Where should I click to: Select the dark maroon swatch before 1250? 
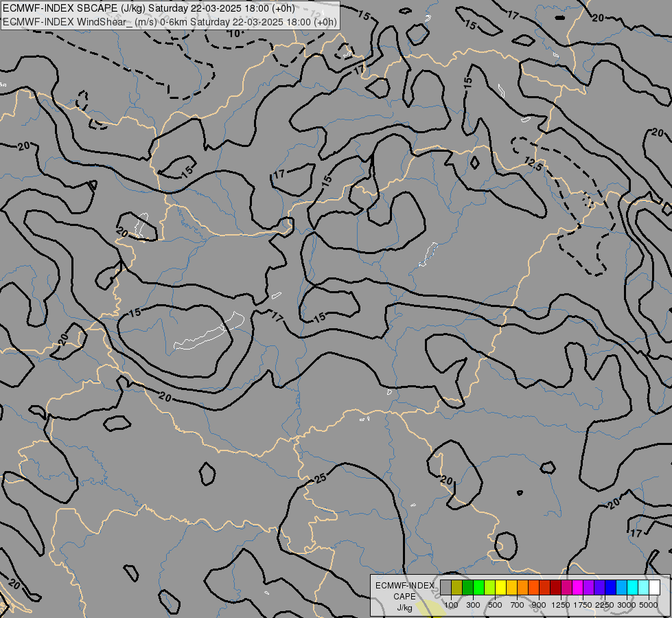pos(556,587)
